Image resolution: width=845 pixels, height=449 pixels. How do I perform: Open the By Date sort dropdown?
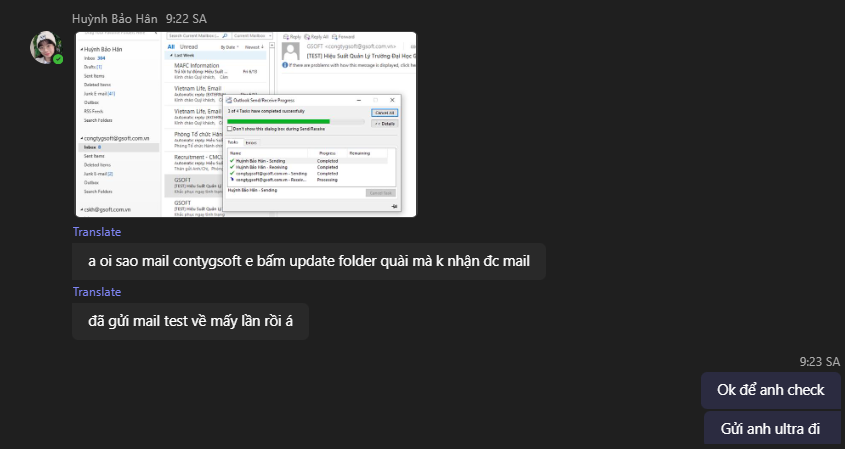pyautogui.click(x=229, y=47)
